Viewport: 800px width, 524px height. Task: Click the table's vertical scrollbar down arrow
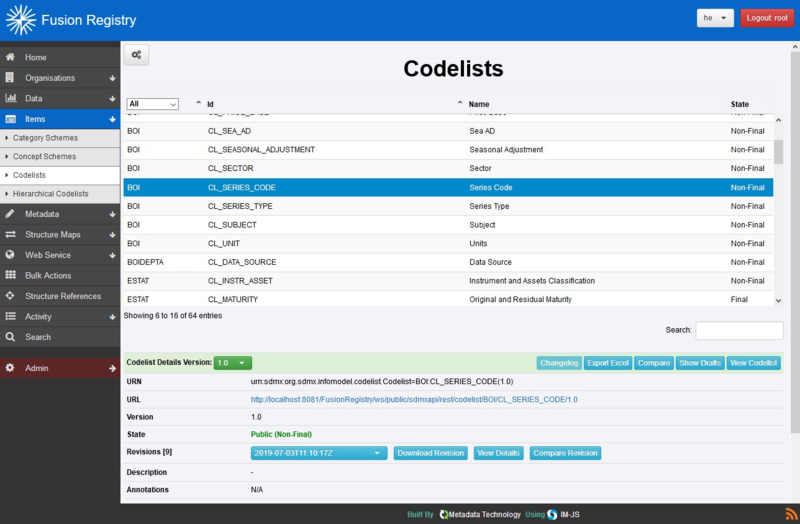tap(779, 299)
